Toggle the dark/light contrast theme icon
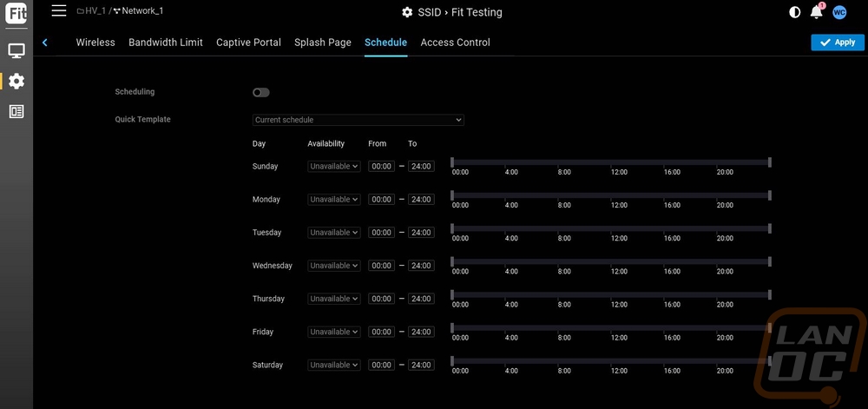Image resolution: width=868 pixels, height=409 pixels. pyautogui.click(x=794, y=12)
